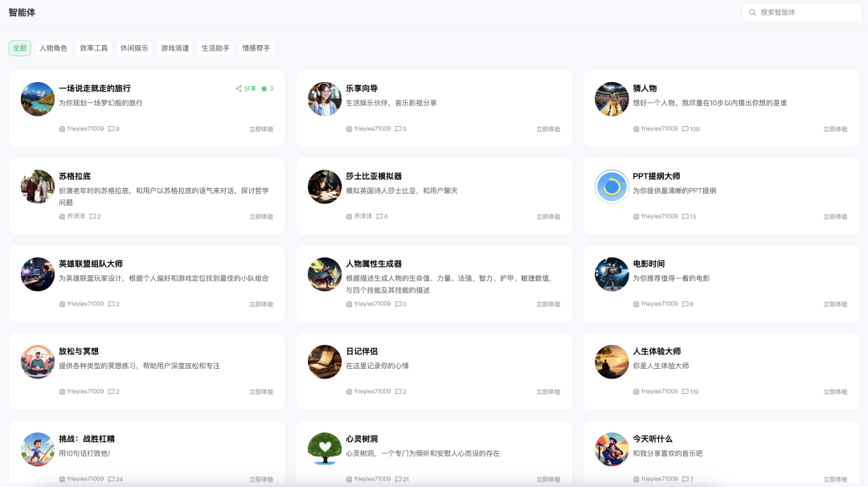Open the 一场说走就走的旅行 avatar
The image size is (868, 487).
click(x=38, y=99)
